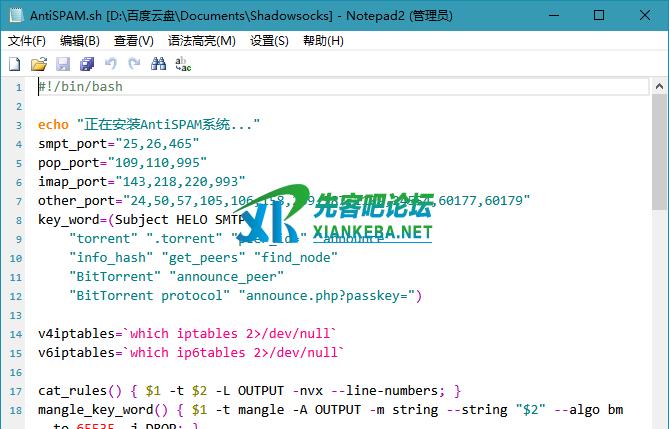Expand the 查看(V) menu

(133, 41)
